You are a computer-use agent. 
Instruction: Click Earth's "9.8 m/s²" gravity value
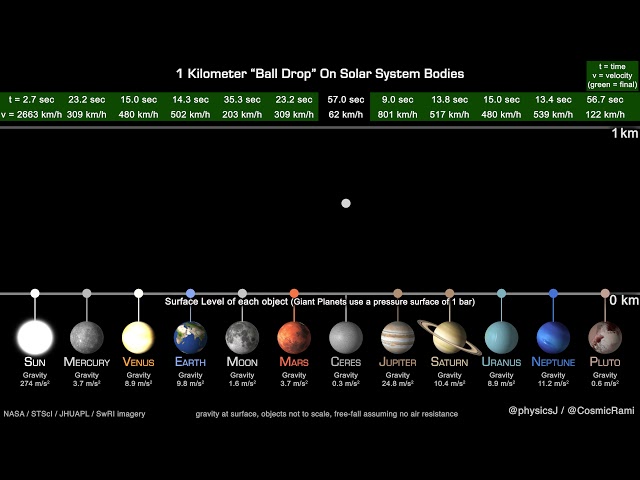pyautogui.click(x=190, y=384)
